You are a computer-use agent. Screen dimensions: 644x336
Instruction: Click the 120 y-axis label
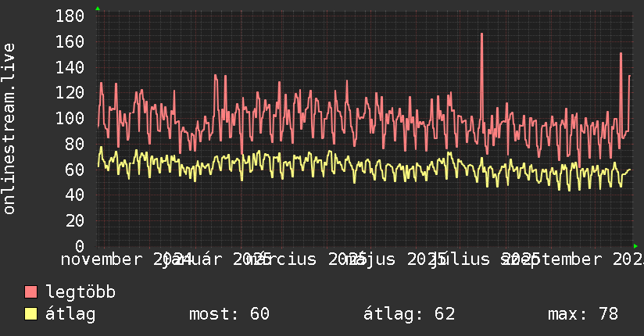pos(70,93)
